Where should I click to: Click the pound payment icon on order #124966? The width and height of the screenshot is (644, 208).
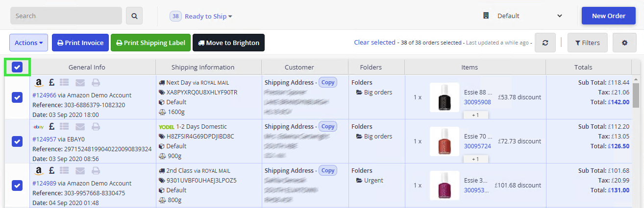51,83
